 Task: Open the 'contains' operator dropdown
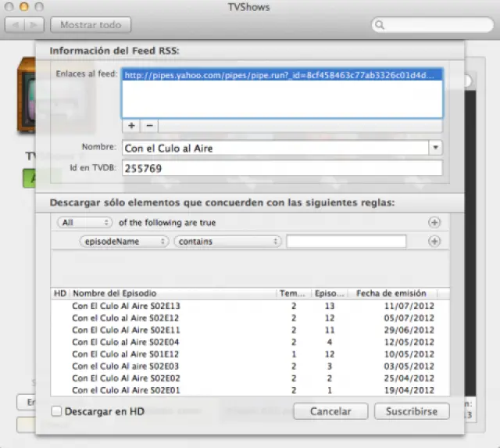(227, 242)
